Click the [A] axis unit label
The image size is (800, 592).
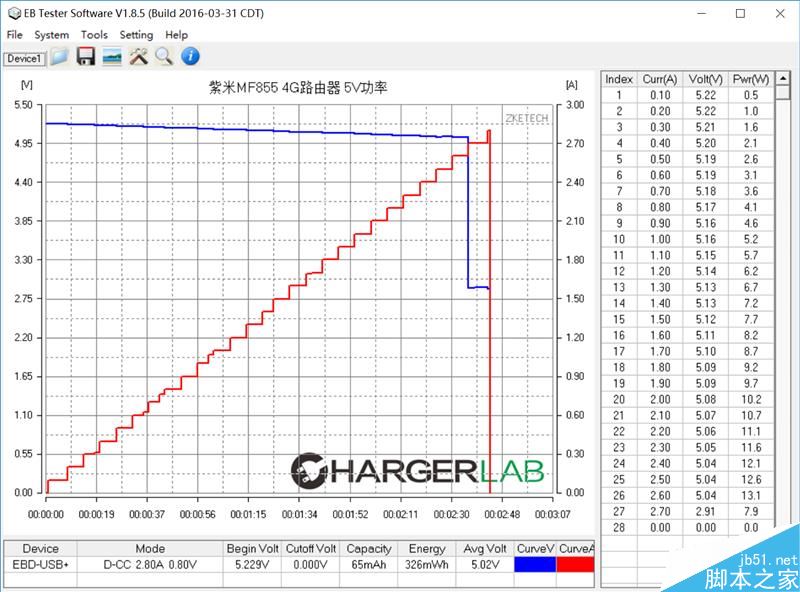pos(572,85)
